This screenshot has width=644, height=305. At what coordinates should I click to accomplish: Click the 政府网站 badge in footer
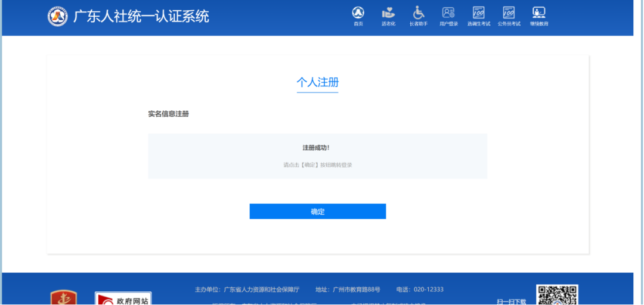coord(123,298)
